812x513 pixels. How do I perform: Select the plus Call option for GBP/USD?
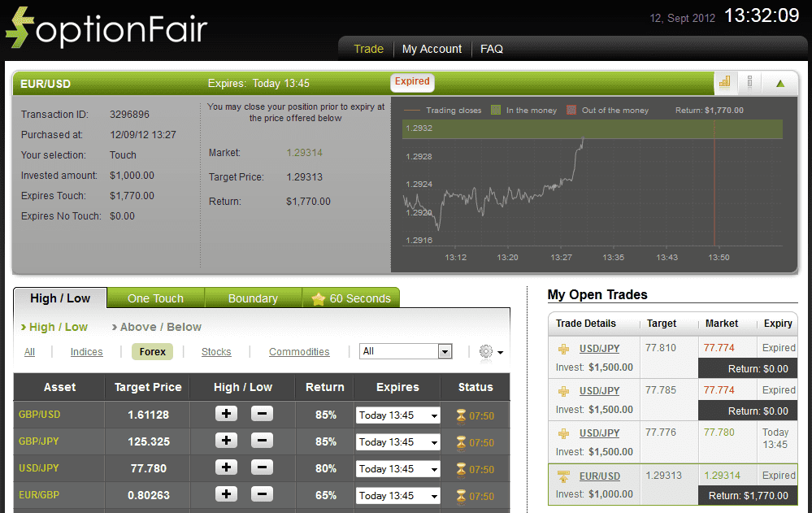(226, 415)
